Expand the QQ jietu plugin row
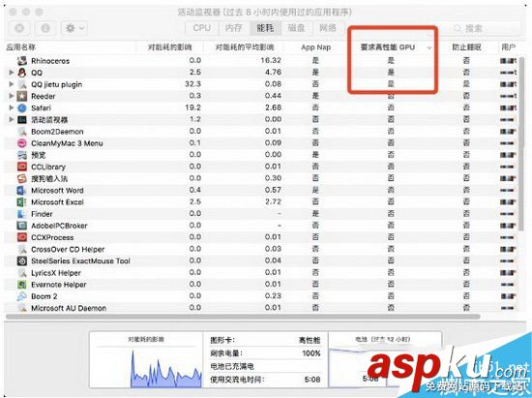The height and width of the screenshot is (398, 532). tap(12, 84)
